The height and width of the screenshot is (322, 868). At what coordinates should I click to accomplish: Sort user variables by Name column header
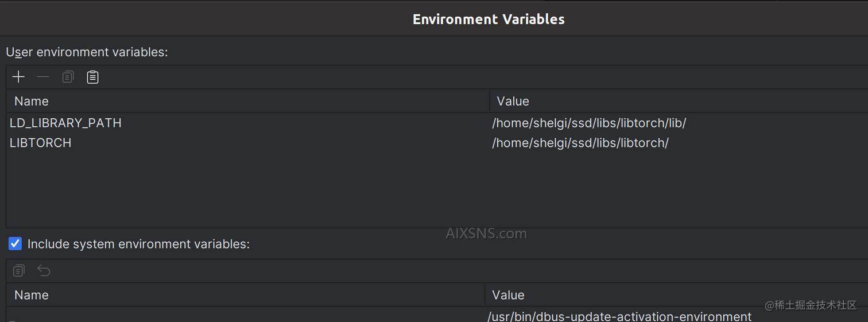32,101
